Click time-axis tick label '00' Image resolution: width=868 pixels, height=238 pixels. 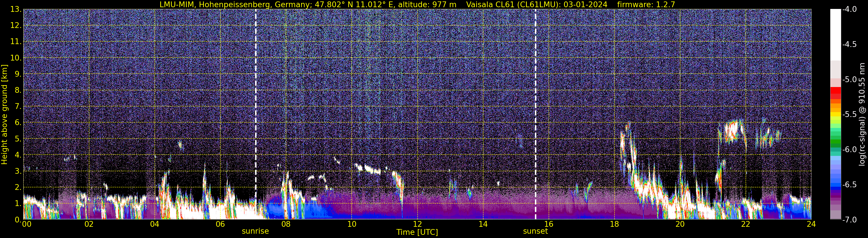pyautogui.click(x=26, y=224)
